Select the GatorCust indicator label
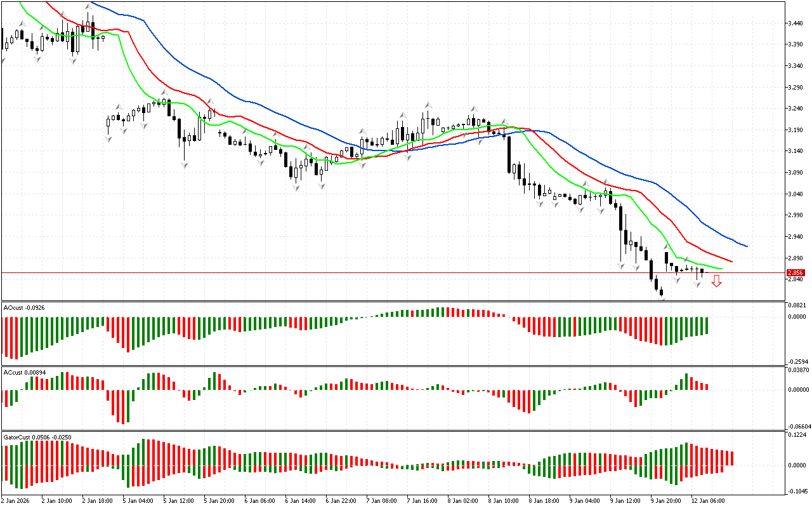Screen dimensions: 812x508 click(x=37, y=437)
